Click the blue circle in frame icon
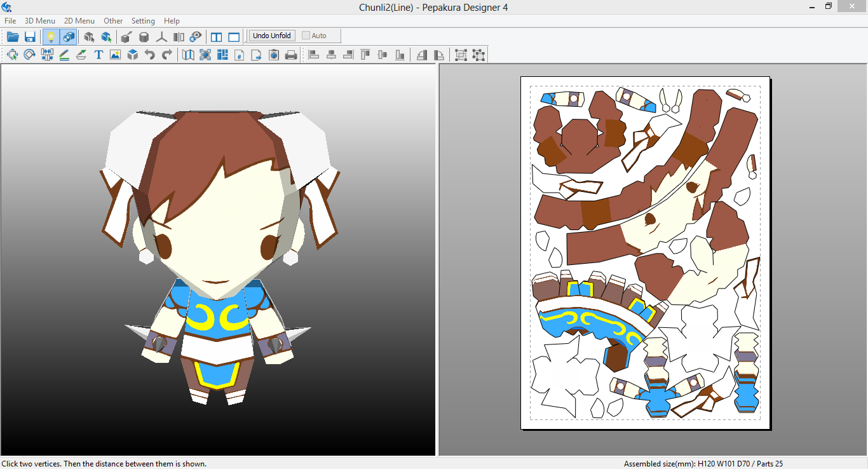The height and width of the screenshot is (469, 868). 205,55
